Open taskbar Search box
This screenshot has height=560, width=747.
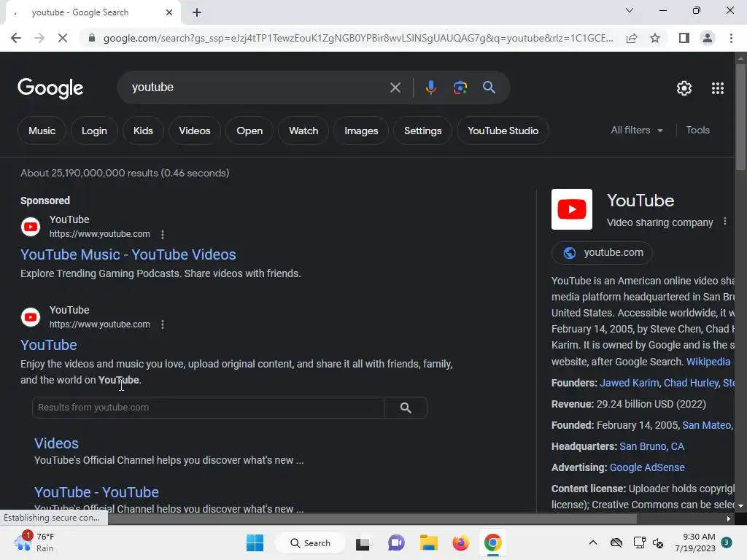tap(310, 542)
